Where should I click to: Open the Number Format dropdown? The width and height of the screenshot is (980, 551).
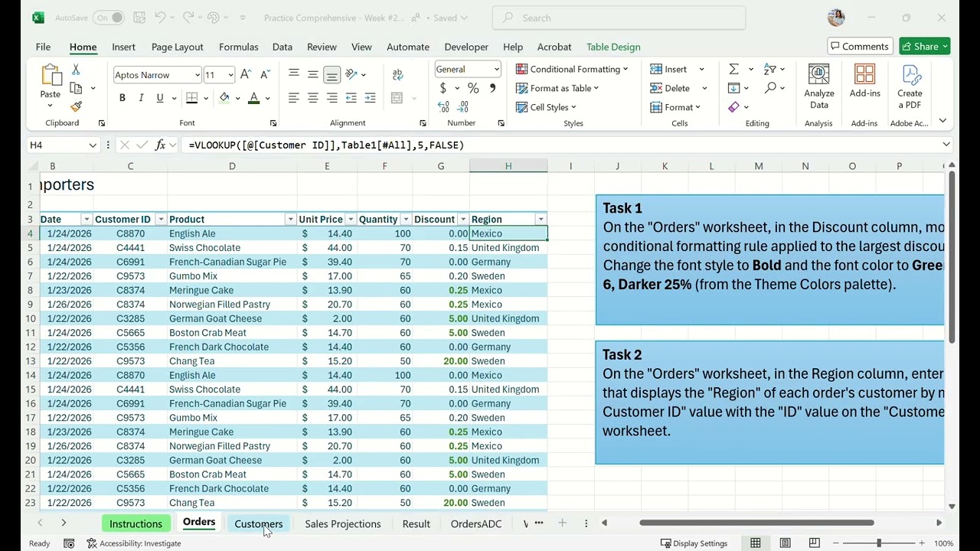496,69
